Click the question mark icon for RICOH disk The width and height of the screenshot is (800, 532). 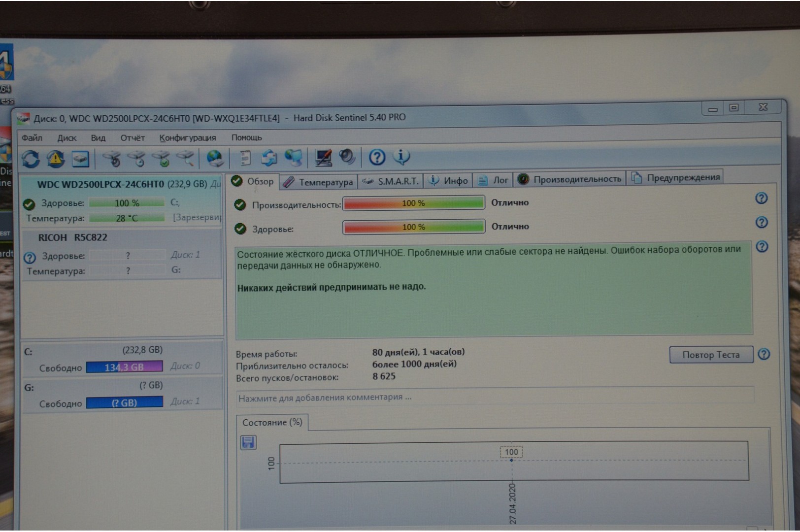(30, 257)
